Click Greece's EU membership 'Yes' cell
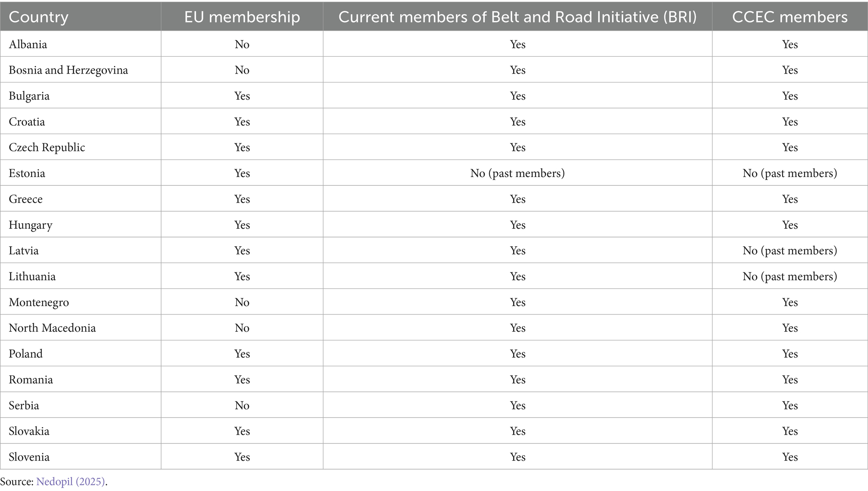Screen dimensions: 868x491 point(242,199)
